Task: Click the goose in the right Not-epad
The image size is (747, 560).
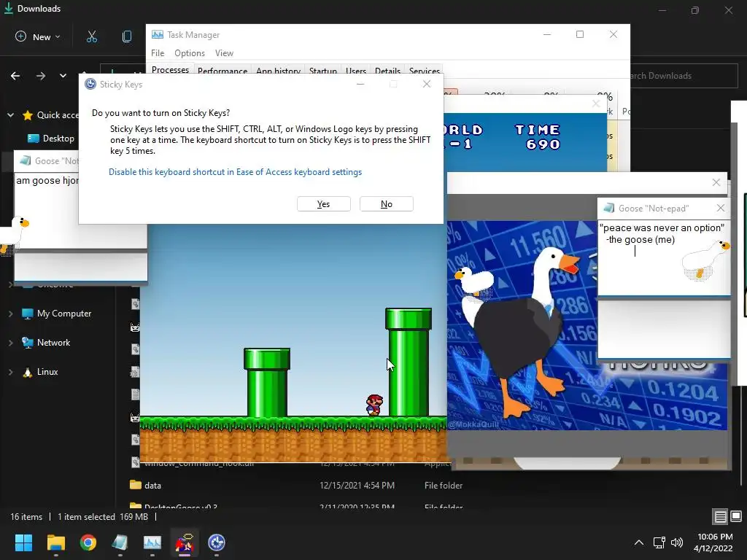Action: click(x=705, y=260)
